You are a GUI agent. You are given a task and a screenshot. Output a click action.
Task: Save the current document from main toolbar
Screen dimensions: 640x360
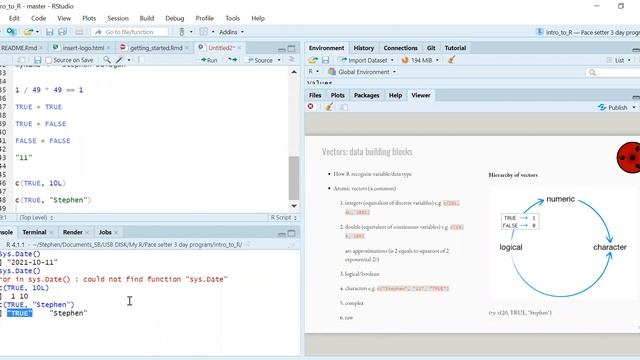pos(50,32)
